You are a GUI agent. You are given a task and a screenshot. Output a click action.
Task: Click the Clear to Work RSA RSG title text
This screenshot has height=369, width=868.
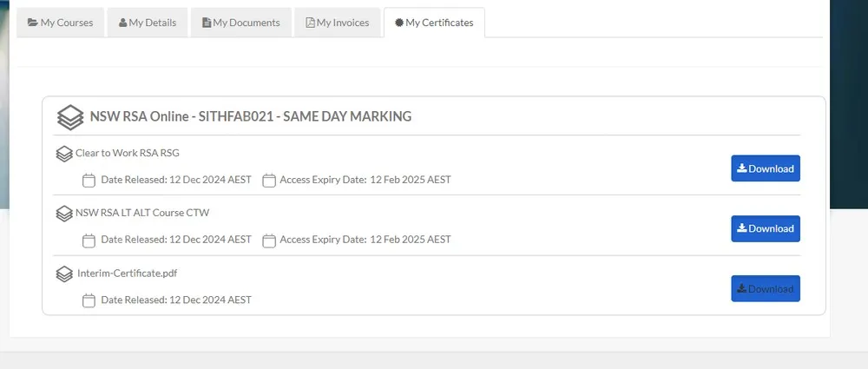(x=127, y=153)
